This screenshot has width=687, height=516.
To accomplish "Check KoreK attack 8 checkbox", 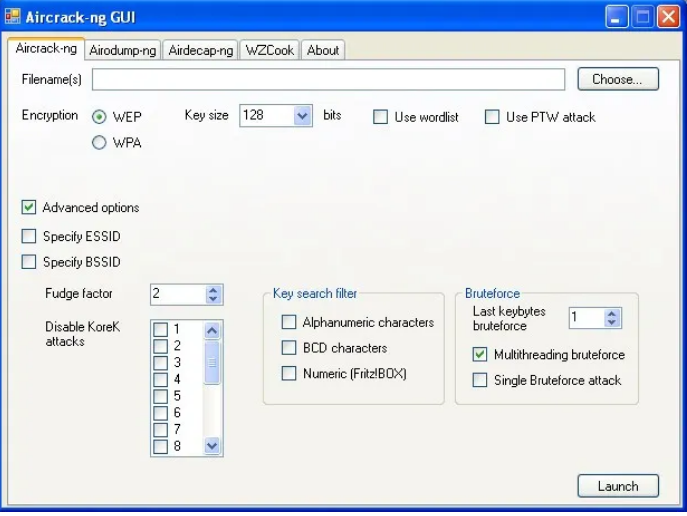I will pyautogui.click(x=161, y=446).
